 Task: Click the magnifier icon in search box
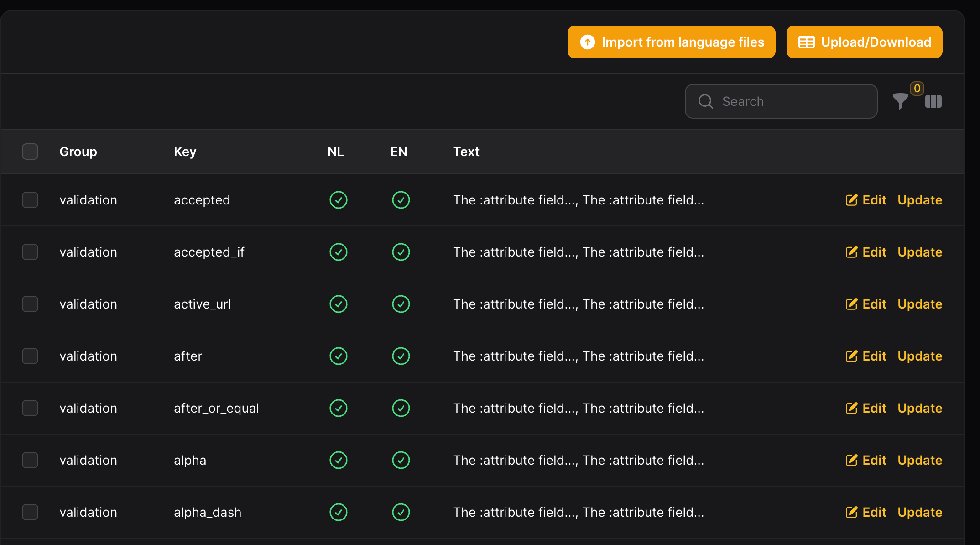pyautogui.click(x=705, y=101)
